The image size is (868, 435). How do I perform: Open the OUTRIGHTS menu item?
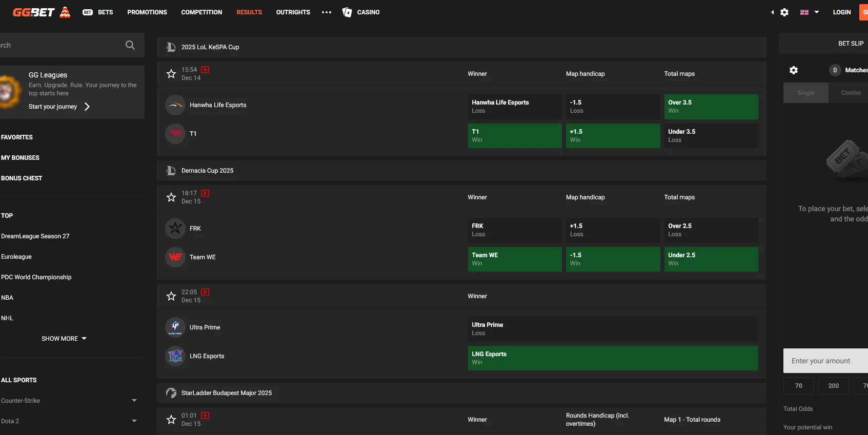(293, 12)
